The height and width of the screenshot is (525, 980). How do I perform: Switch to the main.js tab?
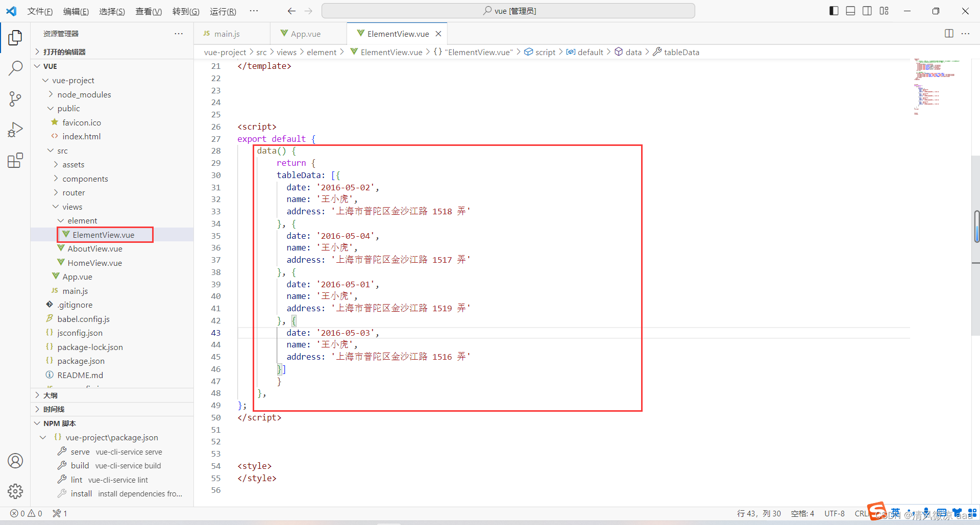[232, 34]
